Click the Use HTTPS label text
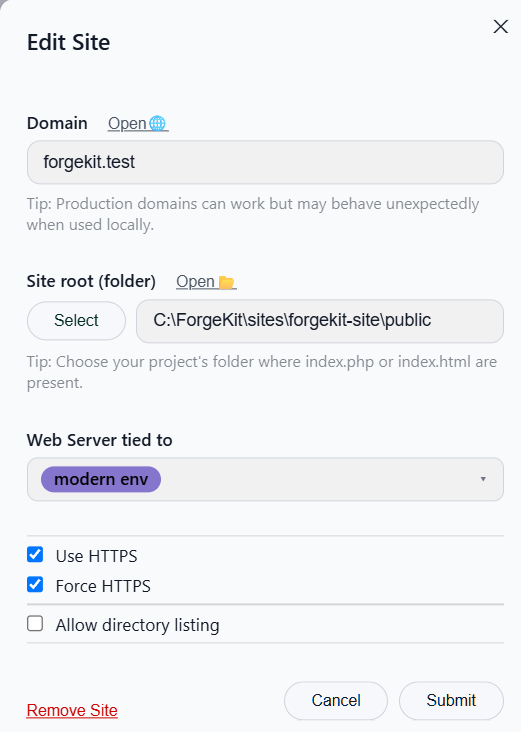This screenshot has width=521, height=732. coord(96,556)
